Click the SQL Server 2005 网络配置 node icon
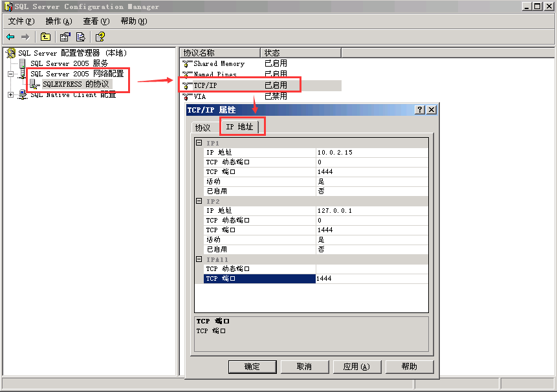 pyautogui.click(x=23, y=73)
